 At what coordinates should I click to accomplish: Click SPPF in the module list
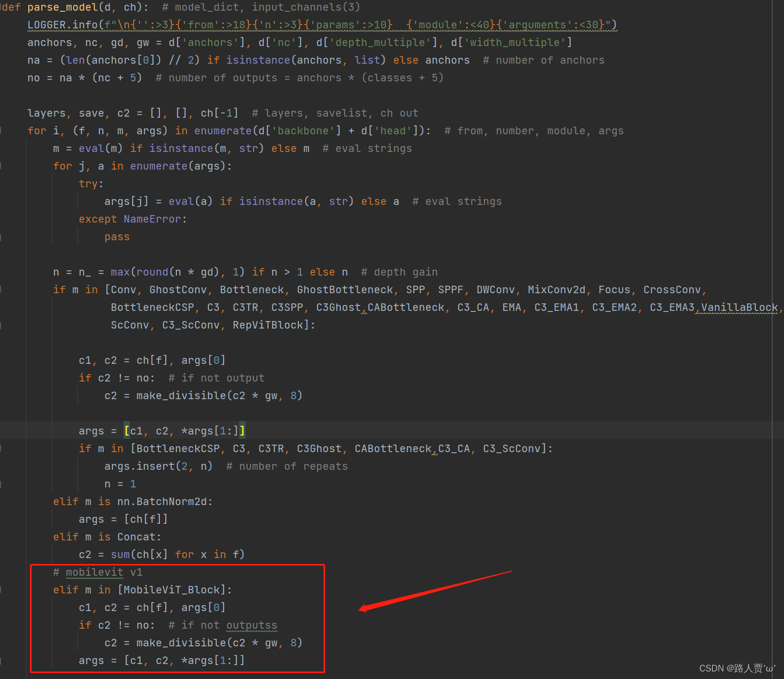451,289
